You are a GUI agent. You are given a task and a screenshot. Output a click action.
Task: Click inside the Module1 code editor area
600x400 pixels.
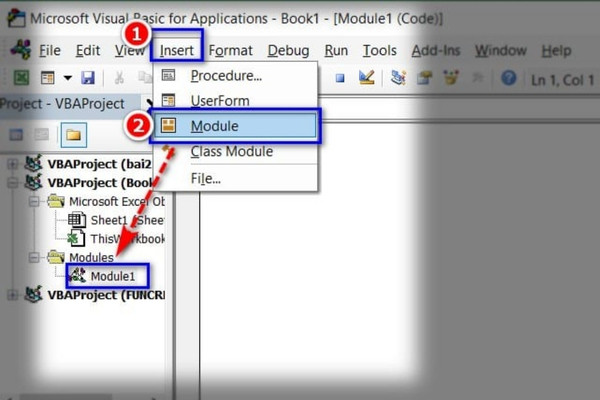(x=398, y=260)
